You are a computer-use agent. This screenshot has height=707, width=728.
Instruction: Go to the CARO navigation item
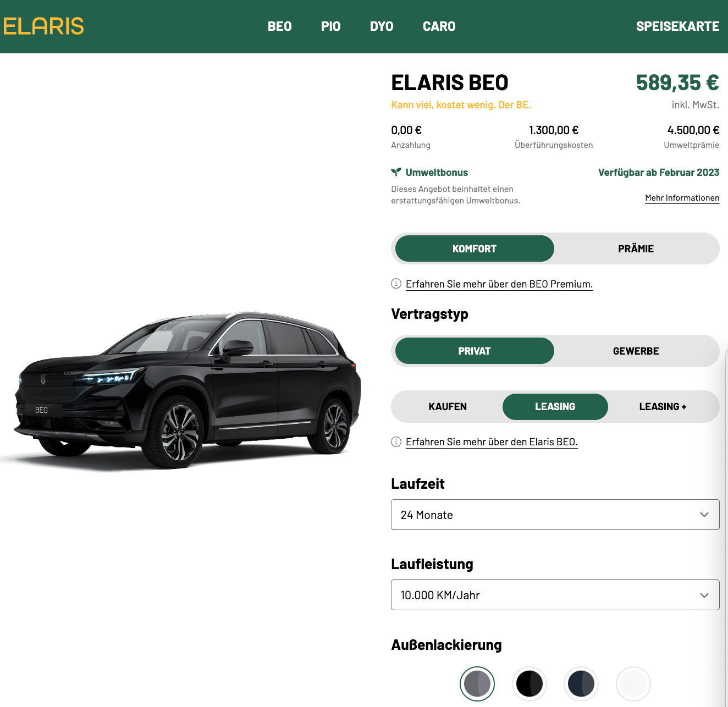[x=439, y=26]
